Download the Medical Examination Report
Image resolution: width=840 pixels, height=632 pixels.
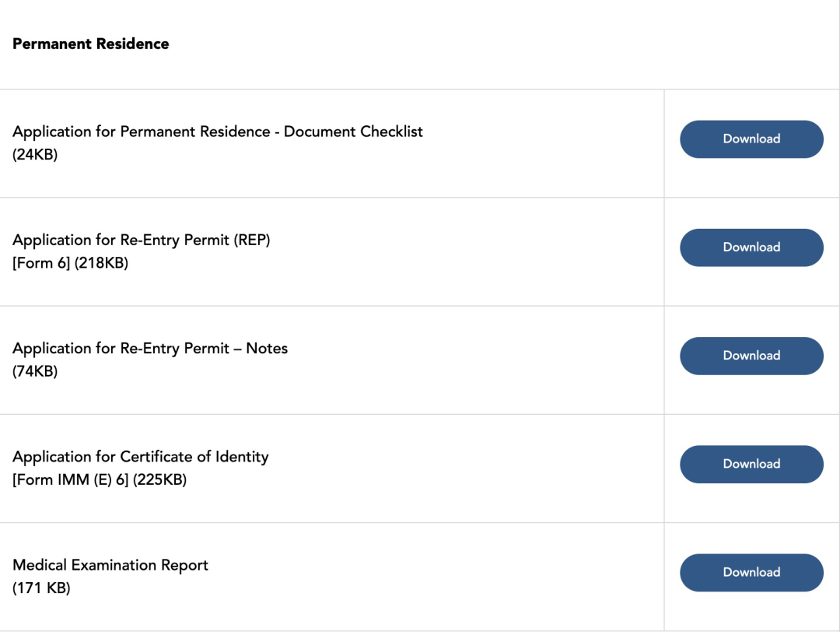point(751,572)
